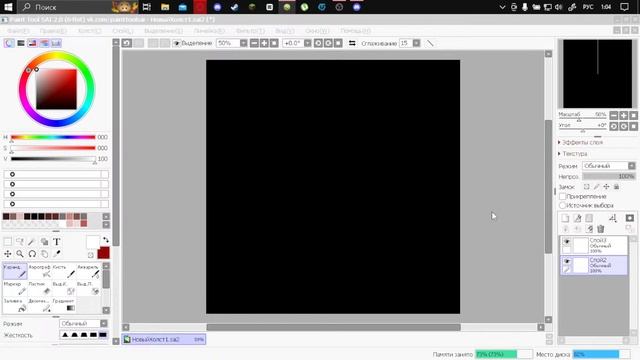
Task: Click the Hue slider bar
Action: [x=53, y=137]
